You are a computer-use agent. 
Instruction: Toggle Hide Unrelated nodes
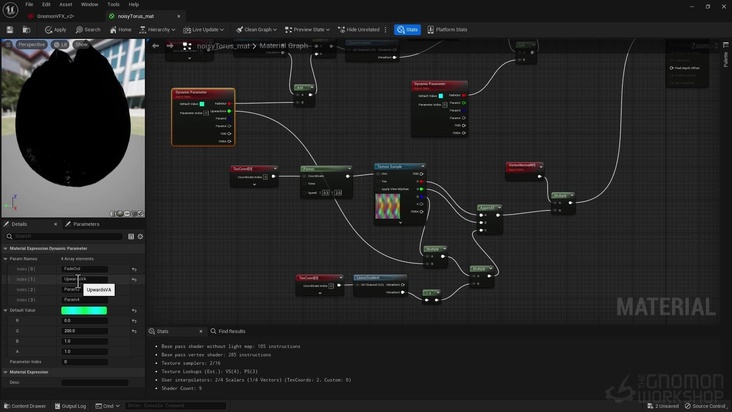pyautogui.click(x=358, y=30)
